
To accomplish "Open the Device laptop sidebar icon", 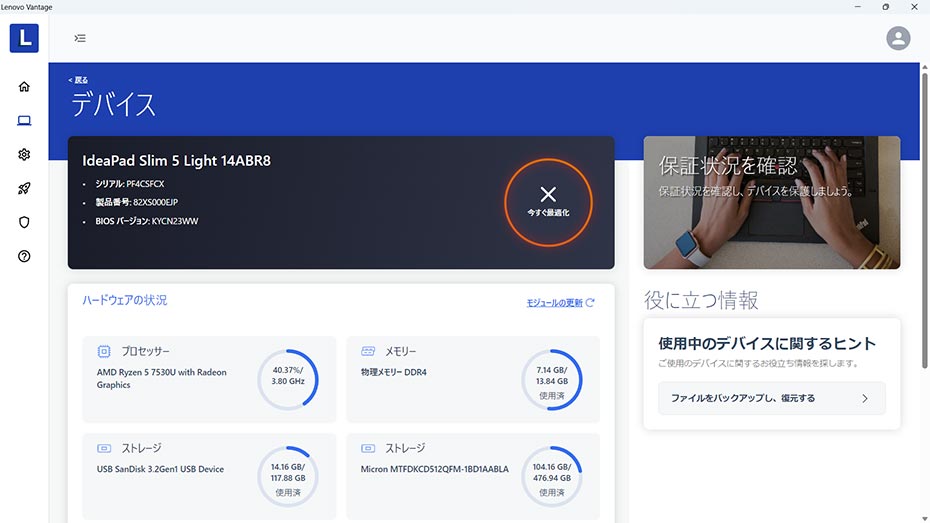I will tap(24, 120).
